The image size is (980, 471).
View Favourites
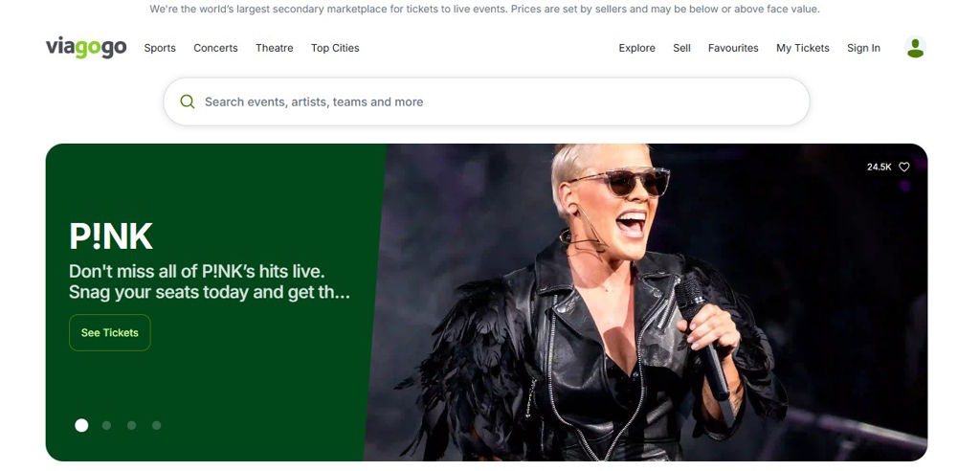tap(733, 48)
